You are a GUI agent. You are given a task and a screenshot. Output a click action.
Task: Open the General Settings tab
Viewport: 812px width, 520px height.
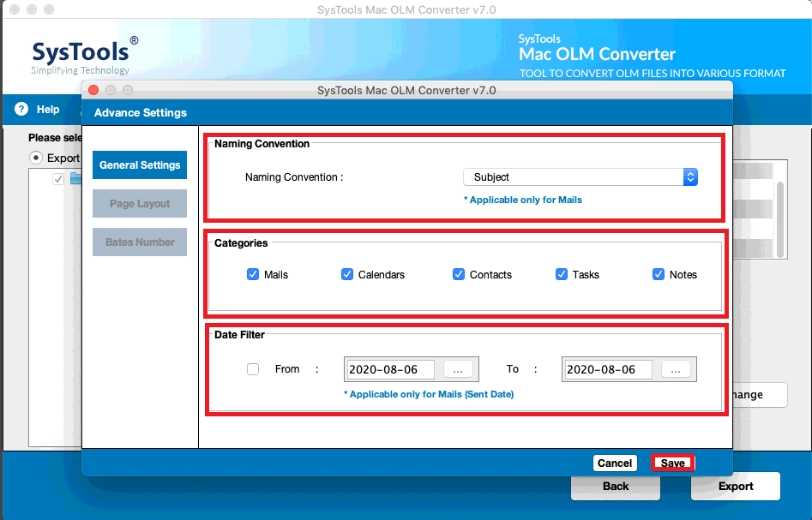(x=140, y=165)
